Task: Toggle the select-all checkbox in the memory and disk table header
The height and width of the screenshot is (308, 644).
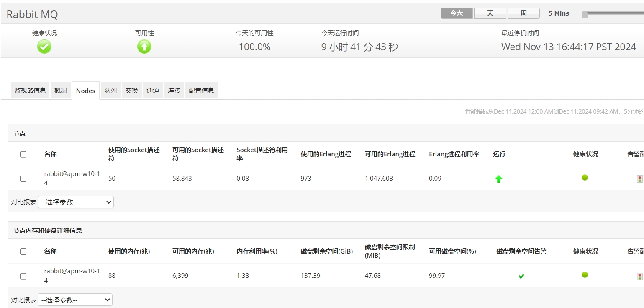Action: tap(23, 251)
